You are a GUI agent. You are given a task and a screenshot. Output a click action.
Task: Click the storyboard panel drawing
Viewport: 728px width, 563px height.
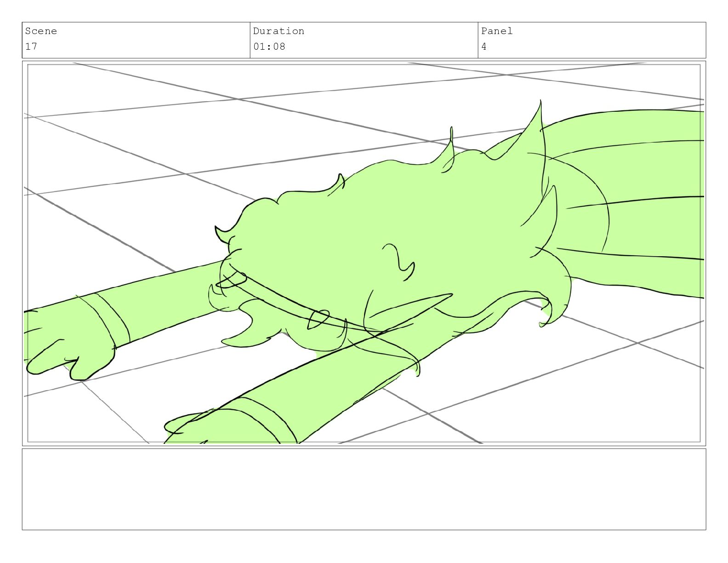tap(364, 253)
